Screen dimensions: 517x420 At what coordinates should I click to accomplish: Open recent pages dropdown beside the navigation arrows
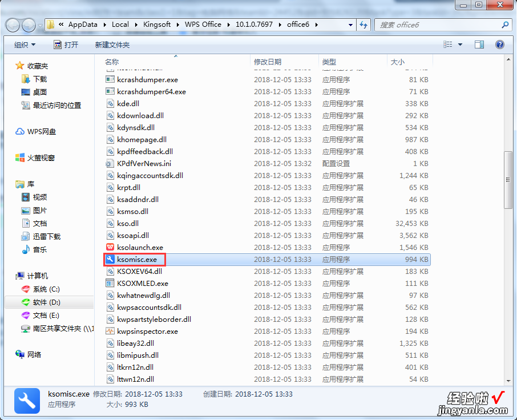tap(40, 25)
